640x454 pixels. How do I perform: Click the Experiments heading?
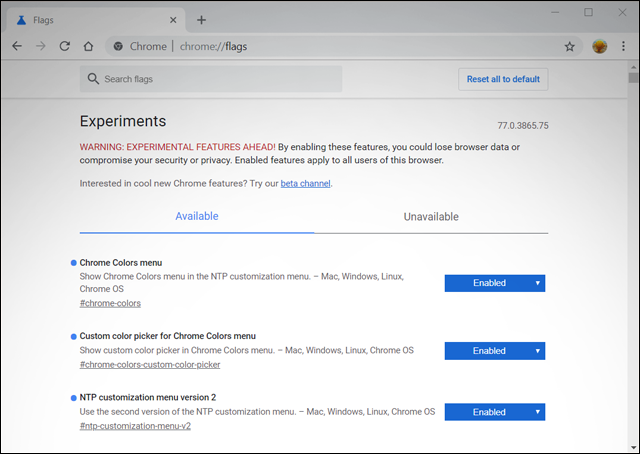[123, 121]
